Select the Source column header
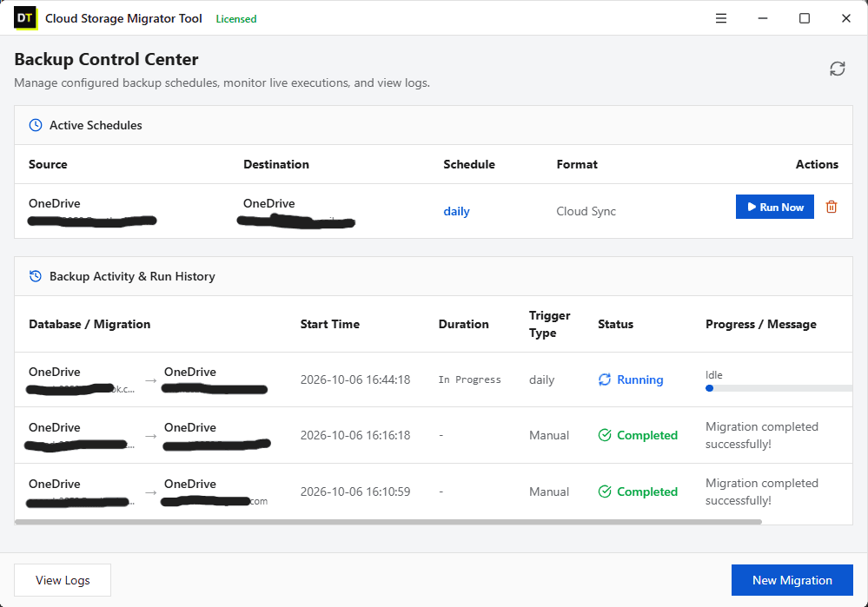 [48, 164]
